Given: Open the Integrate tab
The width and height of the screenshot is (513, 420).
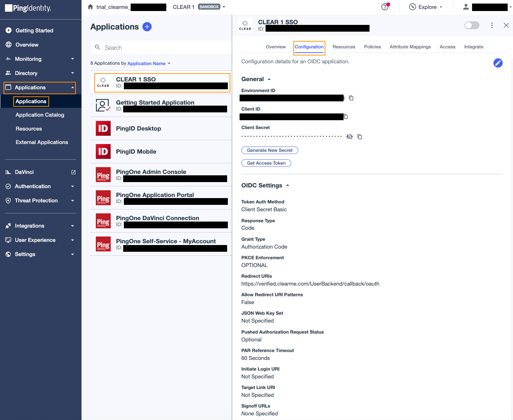Looking at the screenshot, I should (x=473, y=47).
